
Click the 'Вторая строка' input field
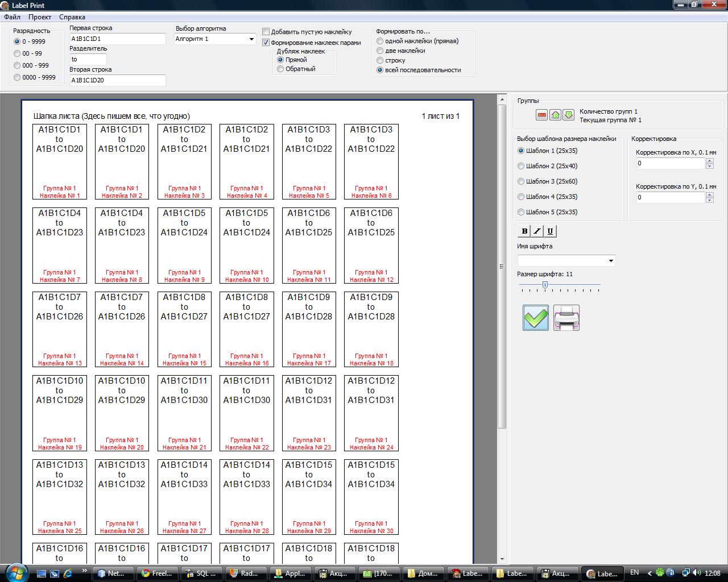coord(117,80)
